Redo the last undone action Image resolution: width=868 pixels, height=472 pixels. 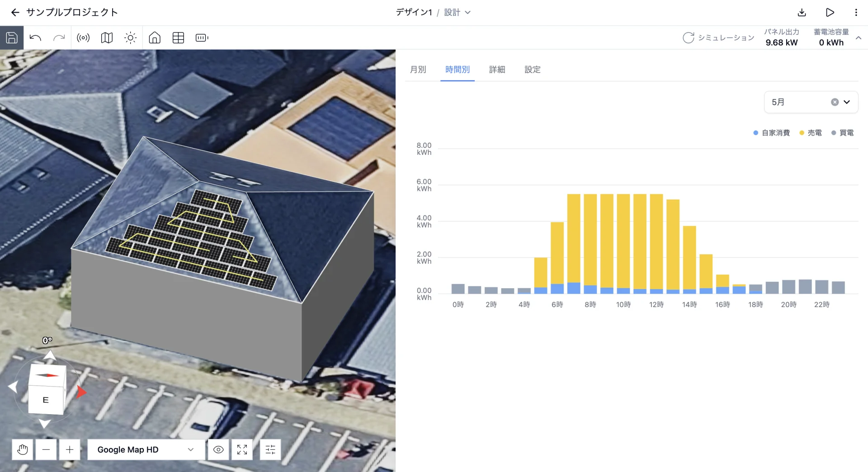coord(59,37)
